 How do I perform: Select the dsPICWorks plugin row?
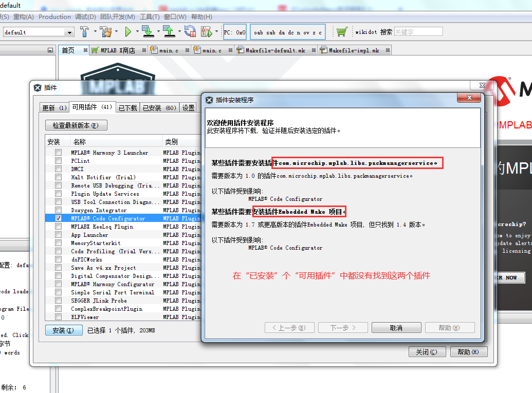pos(123,259)
